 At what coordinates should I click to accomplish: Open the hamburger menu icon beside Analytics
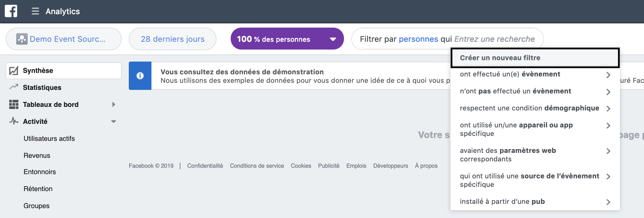(35, 11)
